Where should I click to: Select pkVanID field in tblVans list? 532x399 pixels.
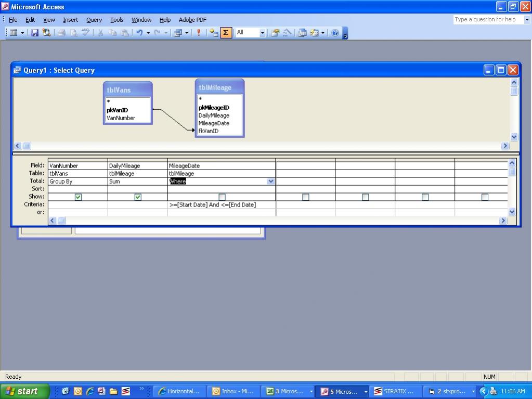tap(117, 110)
